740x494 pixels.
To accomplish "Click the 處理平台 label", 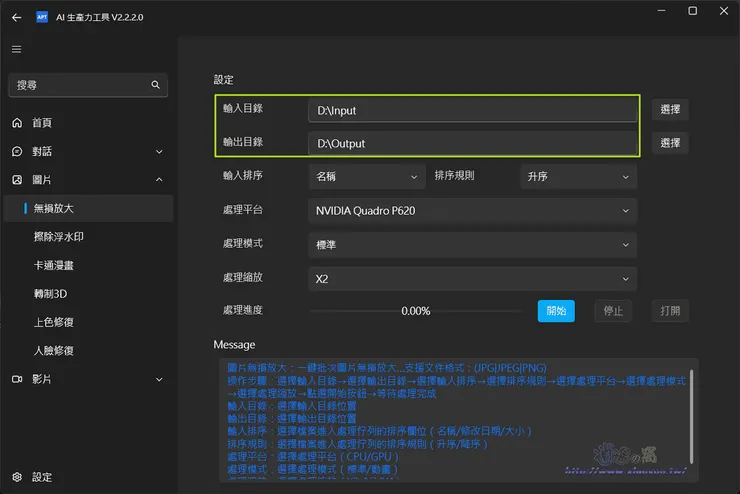I will point(243,209).
